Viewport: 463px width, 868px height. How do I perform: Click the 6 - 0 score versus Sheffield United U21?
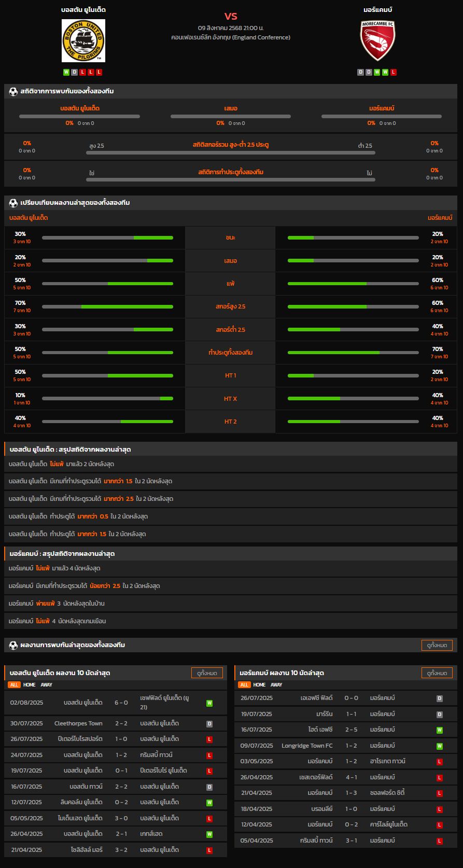[x=121, y=703]
